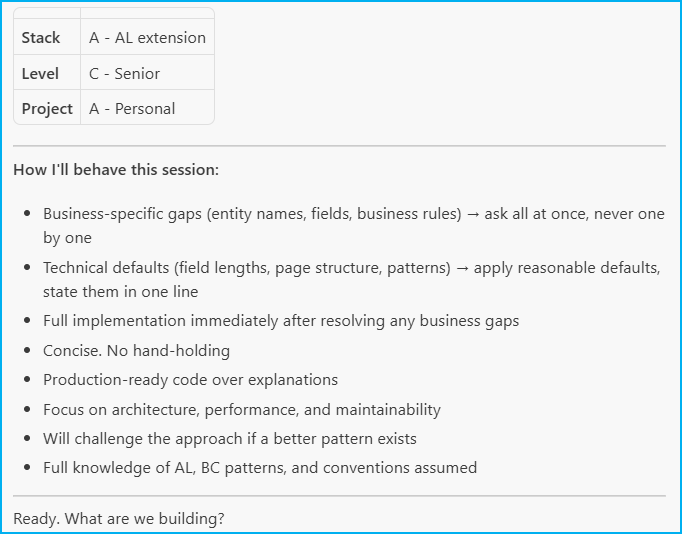Click the arrow symbol in Technical defaults line
This screenshot has width=682, height=534.
point(462,268)
